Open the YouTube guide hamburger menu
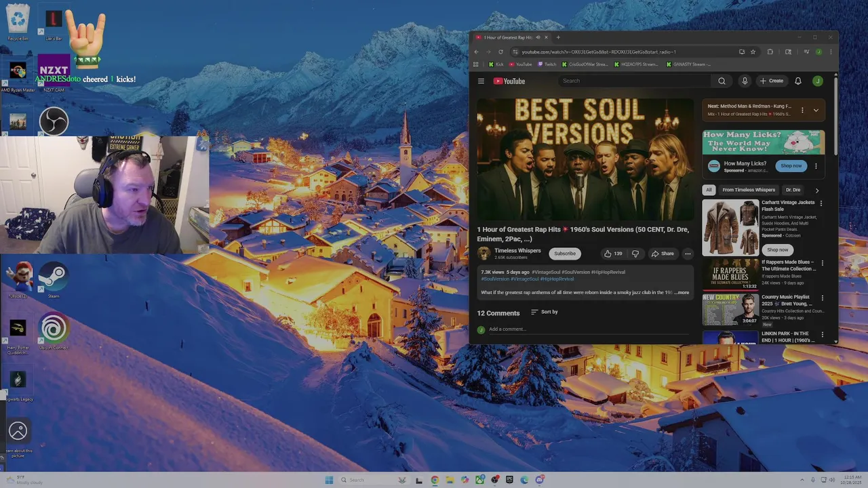The width and height of the screenshot is (868, 488). pyautogui.click(x=481, y=81)
